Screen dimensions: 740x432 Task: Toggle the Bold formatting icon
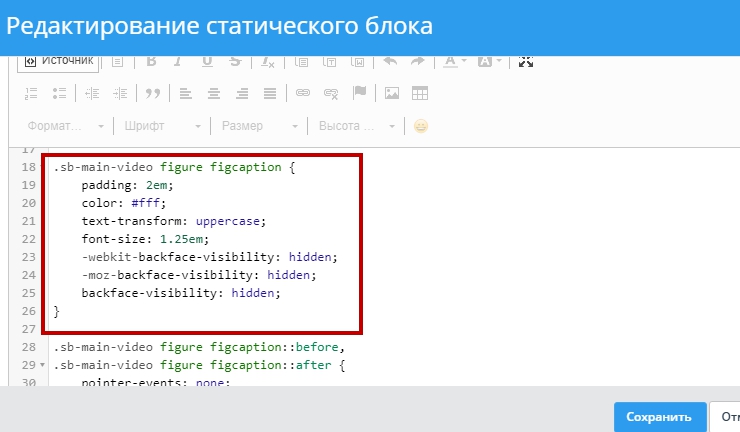click(152, 61)
